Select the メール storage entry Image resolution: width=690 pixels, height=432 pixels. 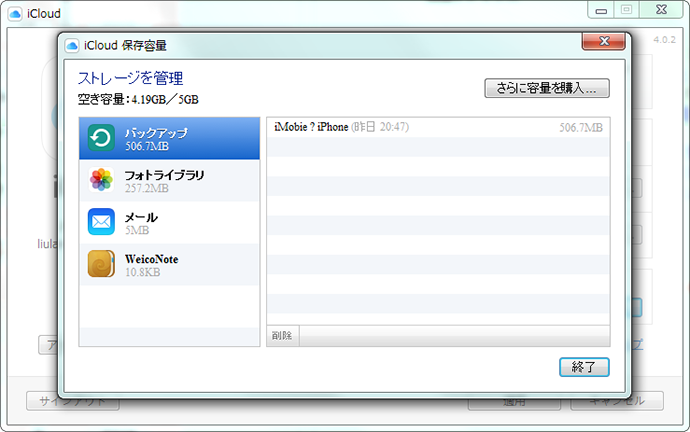tap(169, 222)
